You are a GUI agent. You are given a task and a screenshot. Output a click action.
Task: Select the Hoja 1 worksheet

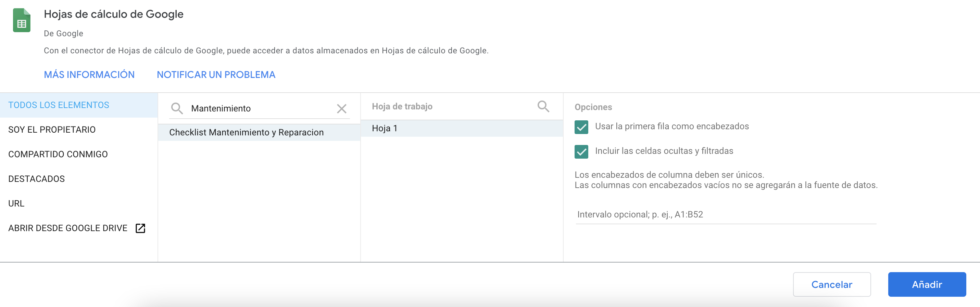point(462,129)
